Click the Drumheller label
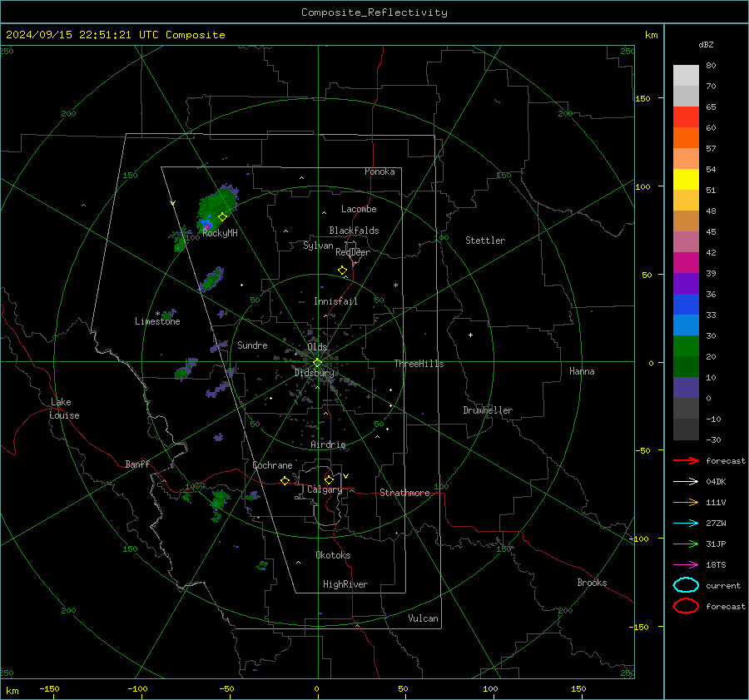749x700 pixels. click(488, 410)
